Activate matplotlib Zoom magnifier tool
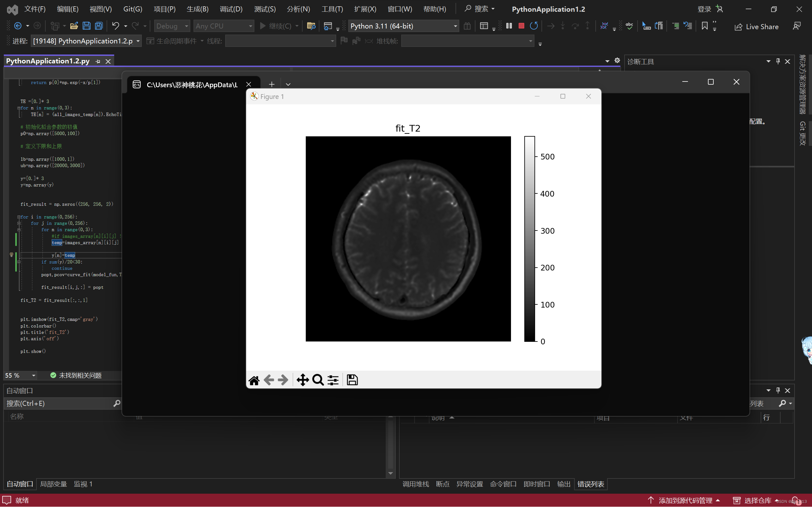Screen dimensions: 812x507 318,380
